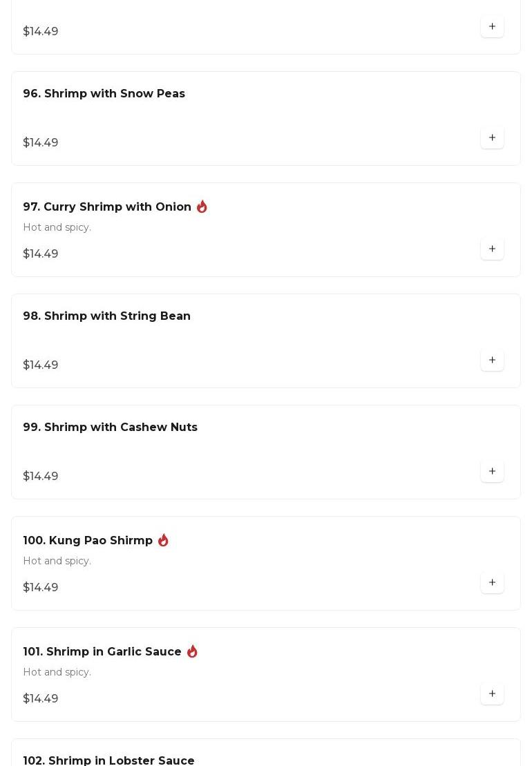View 100. Kung Pao Shirmp details
532x766 pixels.
pyautogui.click(x=88, y=541)
